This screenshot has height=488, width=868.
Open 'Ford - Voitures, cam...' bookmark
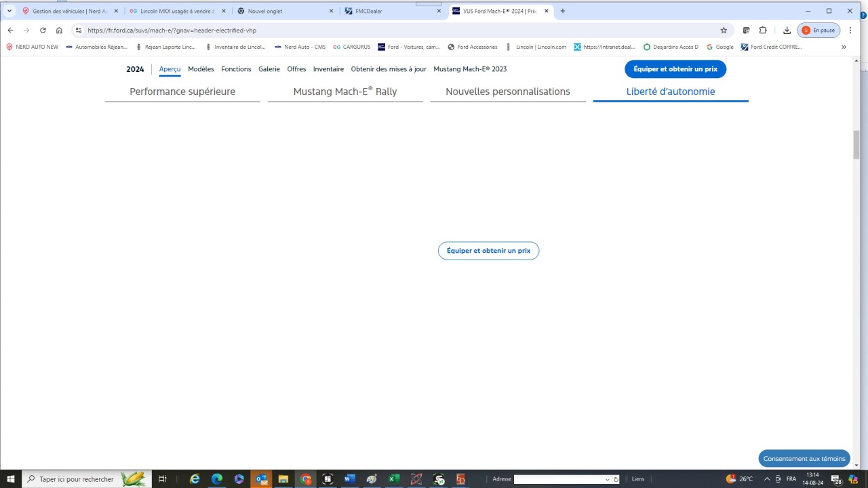click(409, 47)
